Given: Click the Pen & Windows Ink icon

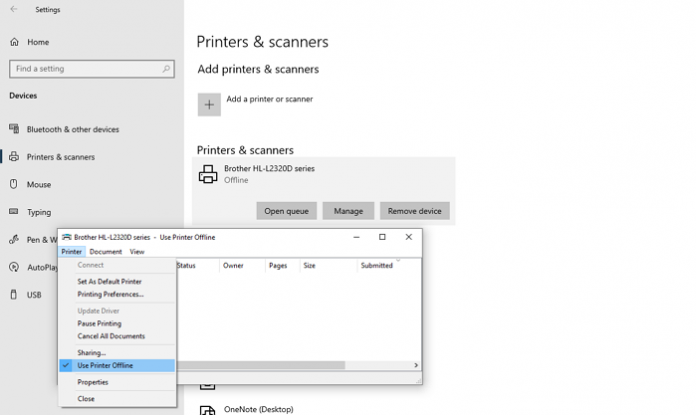Looking at the screenshot, I should pyautogui.click(x=14, y=239).
